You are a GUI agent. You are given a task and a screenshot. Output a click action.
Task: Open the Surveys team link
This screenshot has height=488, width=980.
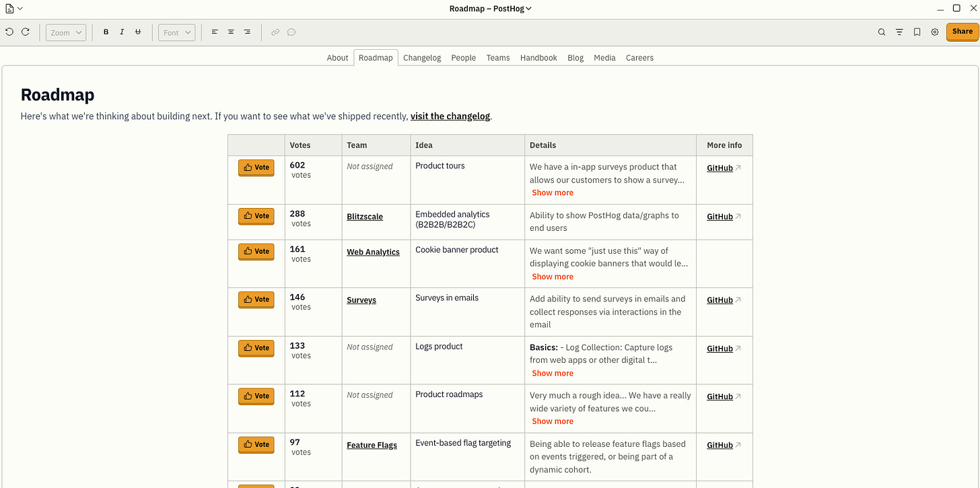click(361, 300)
